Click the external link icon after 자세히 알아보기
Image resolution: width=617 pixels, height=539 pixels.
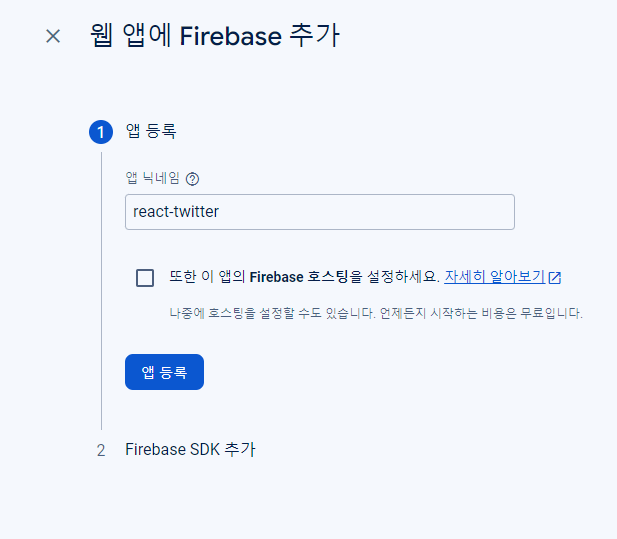point(555,277)
